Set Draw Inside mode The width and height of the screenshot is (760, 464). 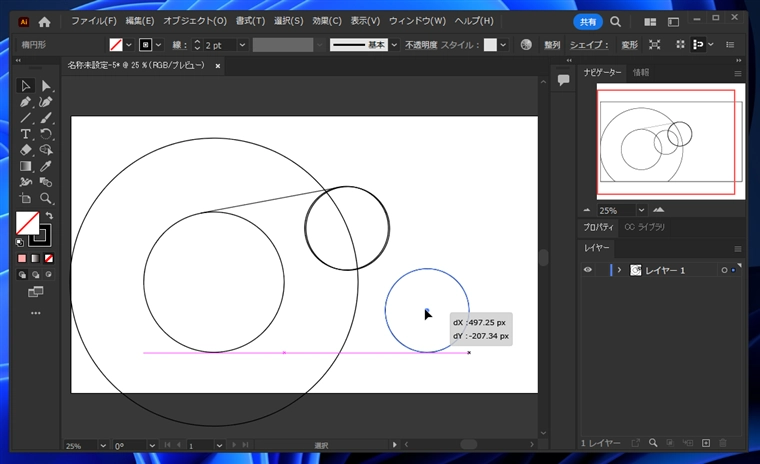(48, 275)
